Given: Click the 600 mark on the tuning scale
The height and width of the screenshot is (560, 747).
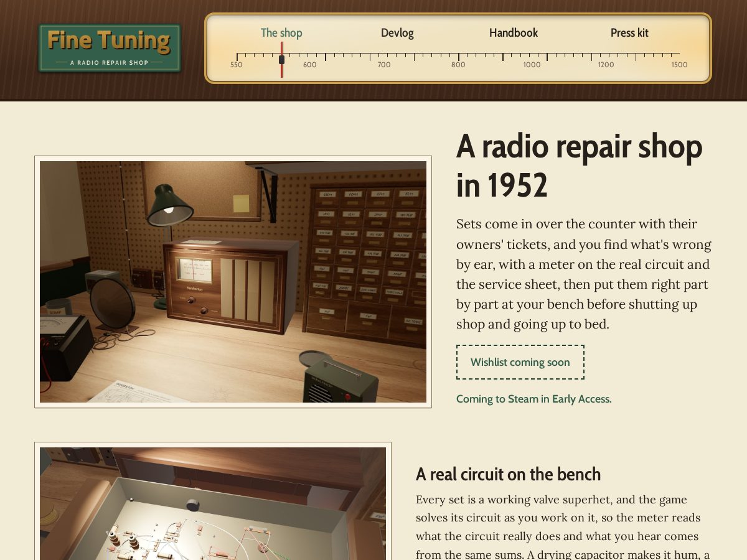Looking at the screenshot, I should tap(310, 65).
